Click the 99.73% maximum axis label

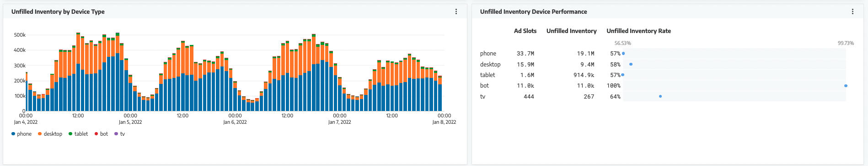pyautogui.click(x=846, y=43)
